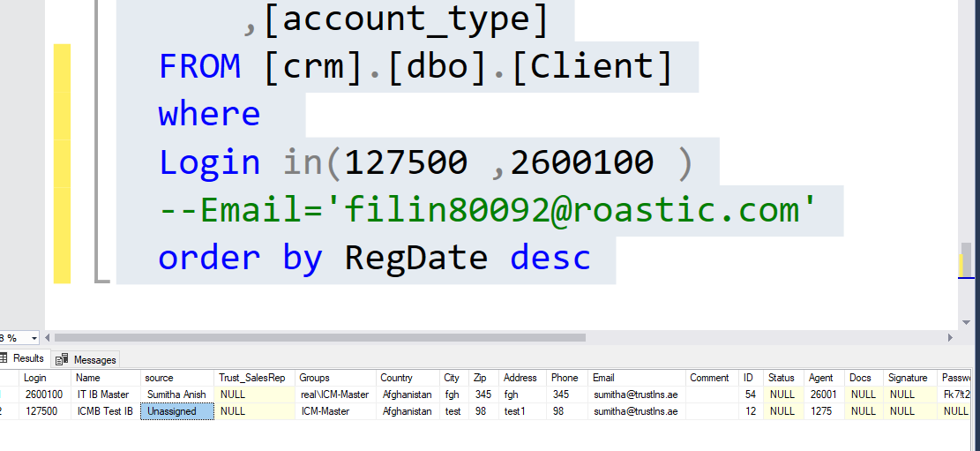The width and height of the screenshot is (980, 451).
Task: Open the Results tab
Action: 28,359
